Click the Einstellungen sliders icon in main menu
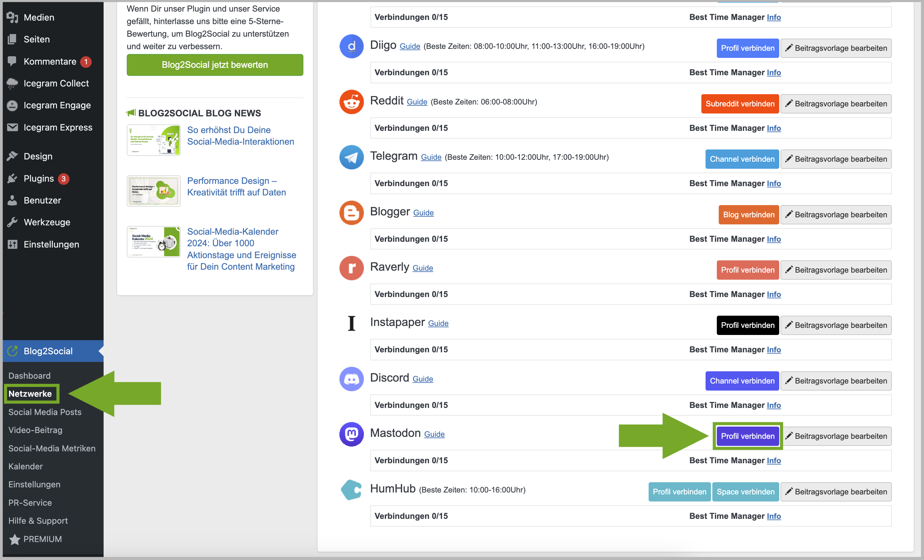 pos(12,244)
